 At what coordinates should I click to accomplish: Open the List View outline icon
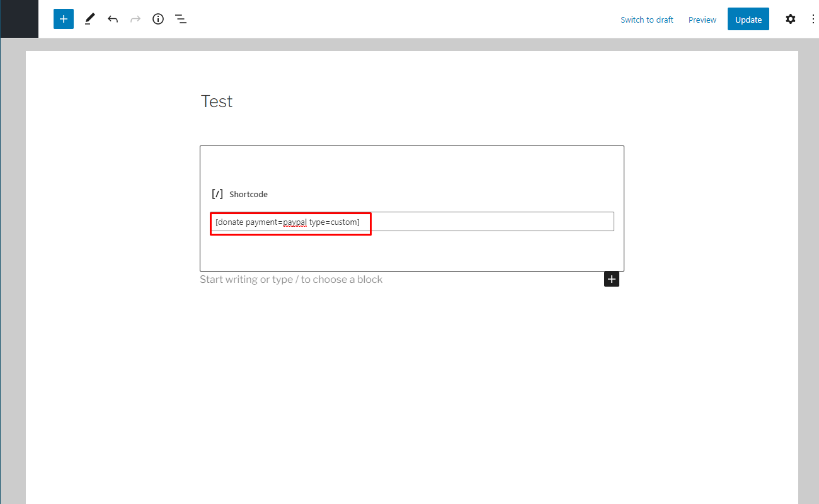click(181, 19)
